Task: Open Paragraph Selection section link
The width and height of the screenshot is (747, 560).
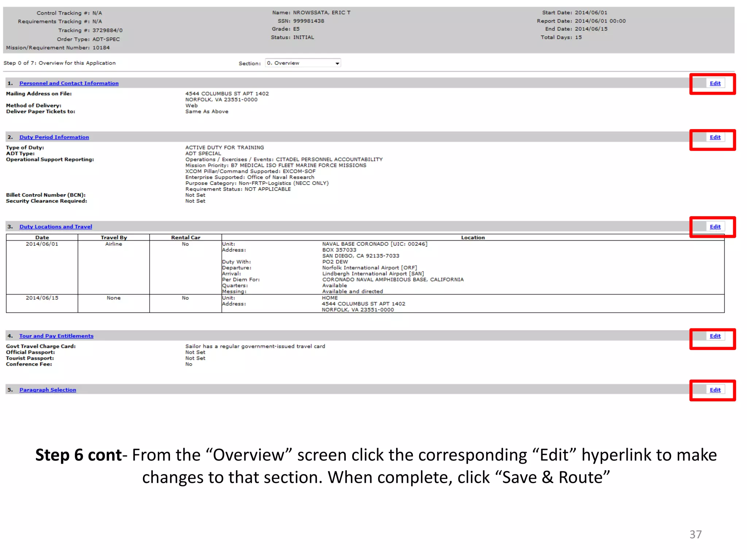Action: pyautogui.click(x=48, y=390)
